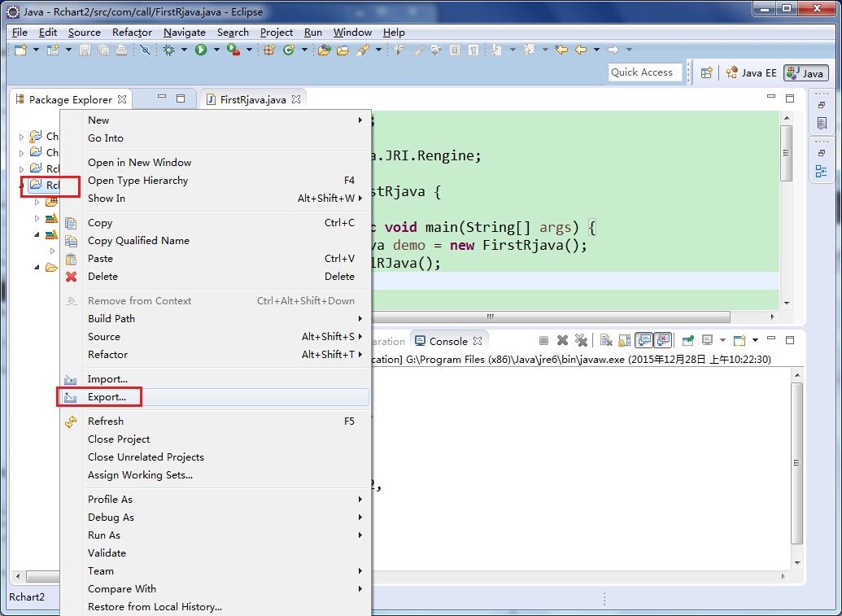This screenshot has height=616, width=842.
Task: Open the New Java Class dropdown arrow
Action: 304,50
